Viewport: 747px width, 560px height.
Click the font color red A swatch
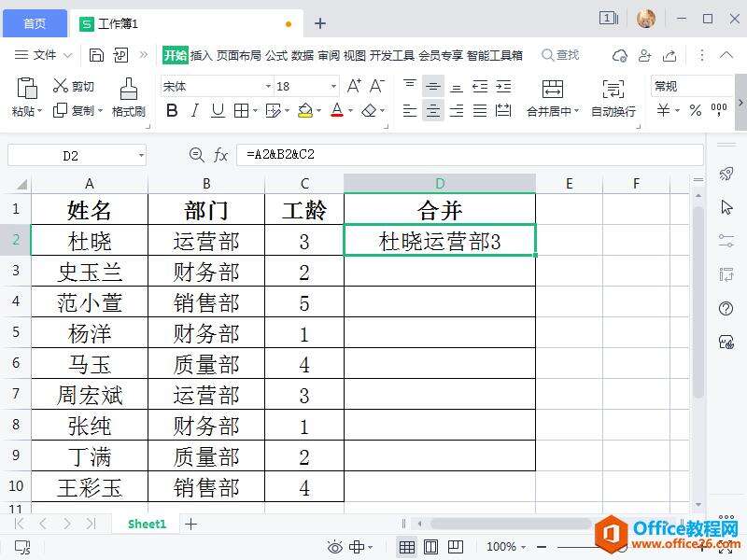click(337, 111)
